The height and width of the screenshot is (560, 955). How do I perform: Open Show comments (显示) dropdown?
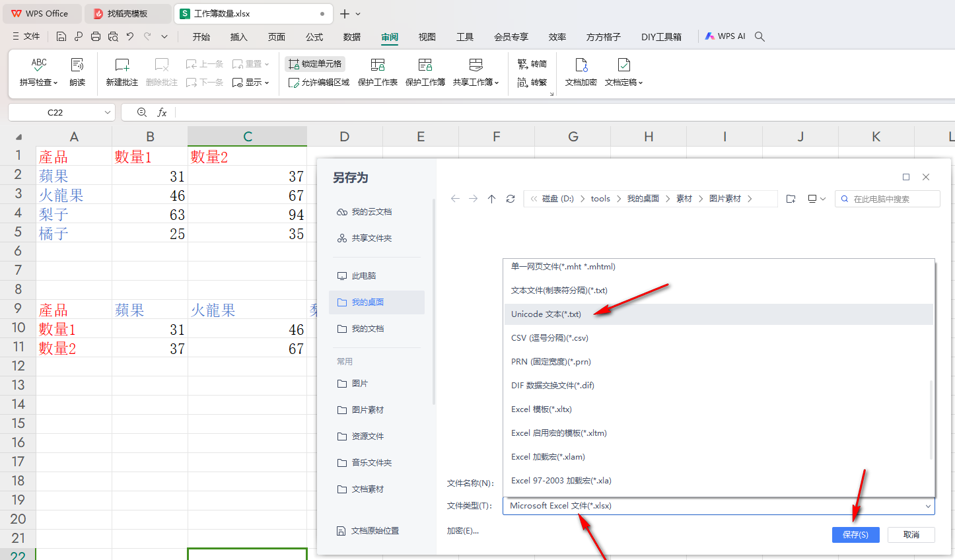click(251, 83)
